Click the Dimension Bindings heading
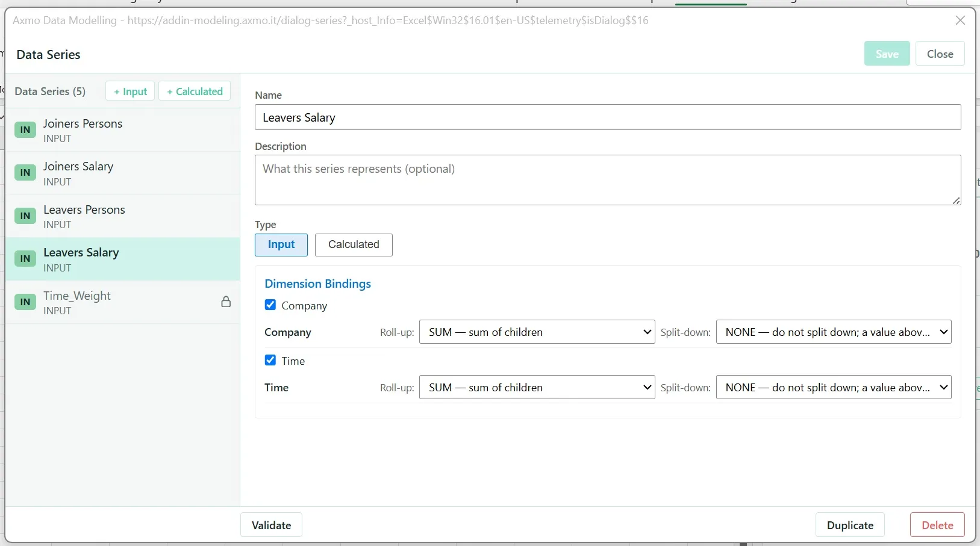This screenshot has width=980, height=546. pyautogui.click(x=318, y=284)
